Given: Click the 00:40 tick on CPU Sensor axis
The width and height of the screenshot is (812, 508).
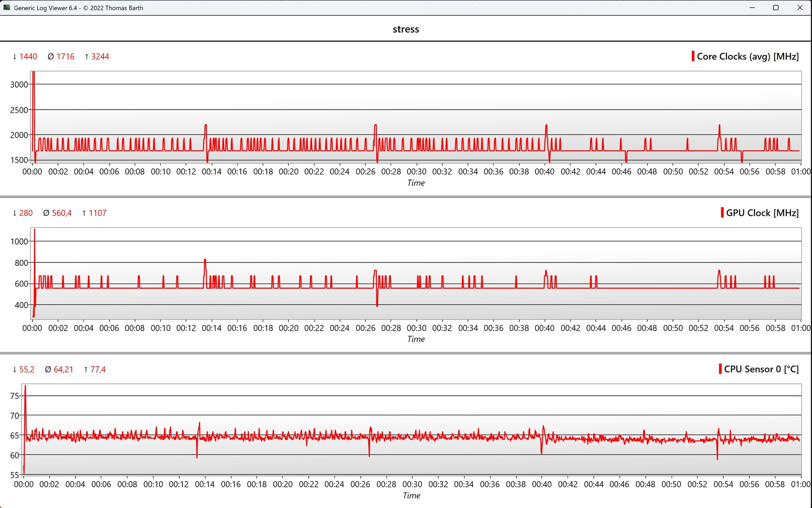Looking at the screenshot, I should pos(542,484).
